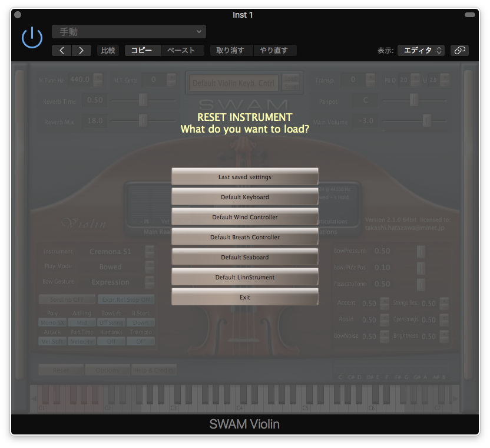Viewport: 490px width, 448px height.
Task: Click the "Inst 1" window title
Action: point(243,15)
